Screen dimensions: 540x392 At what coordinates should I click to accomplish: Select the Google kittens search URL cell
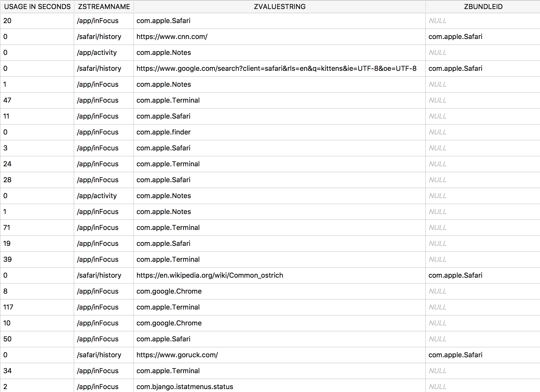coord(276,68)
